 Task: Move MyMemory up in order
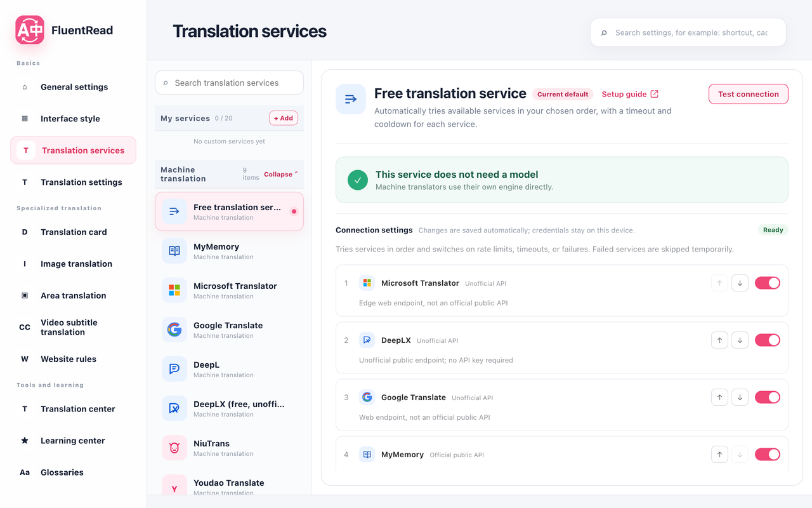[719, 455]
